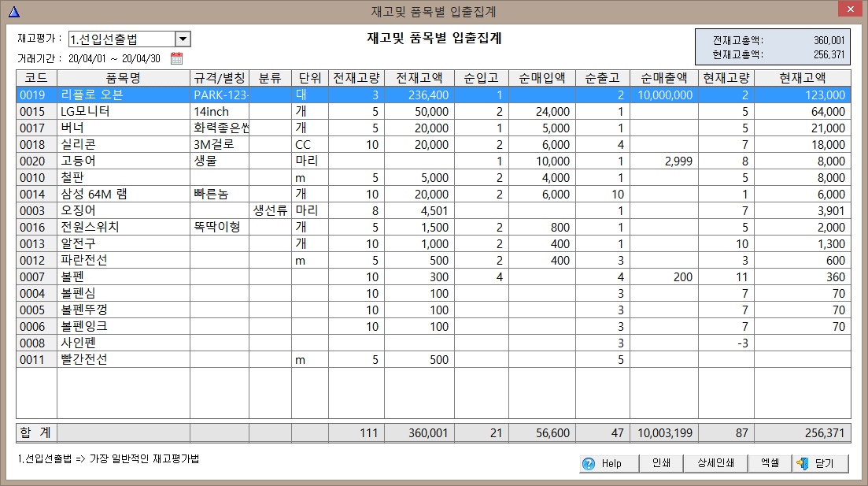Click the 규격/별칭 column header
The height and width of the screenshot is (486, 868).
pyautogui.click(x=220, y=78)
